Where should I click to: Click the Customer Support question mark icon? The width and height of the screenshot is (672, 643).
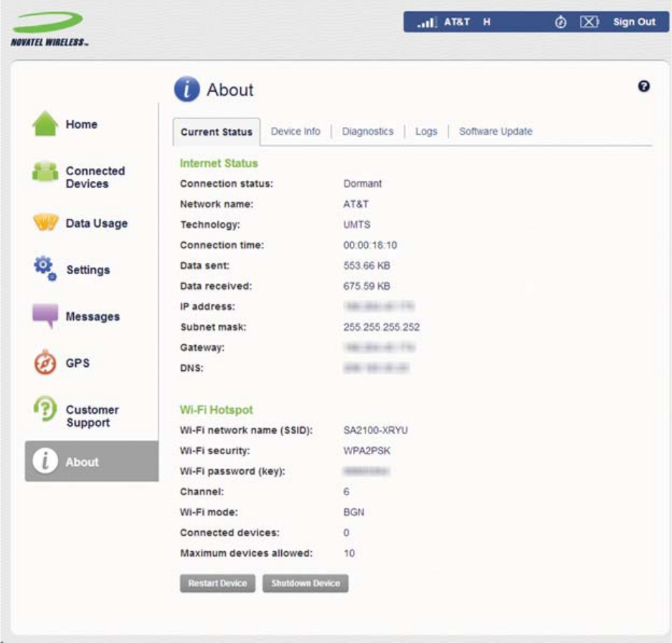pos(45,409)
